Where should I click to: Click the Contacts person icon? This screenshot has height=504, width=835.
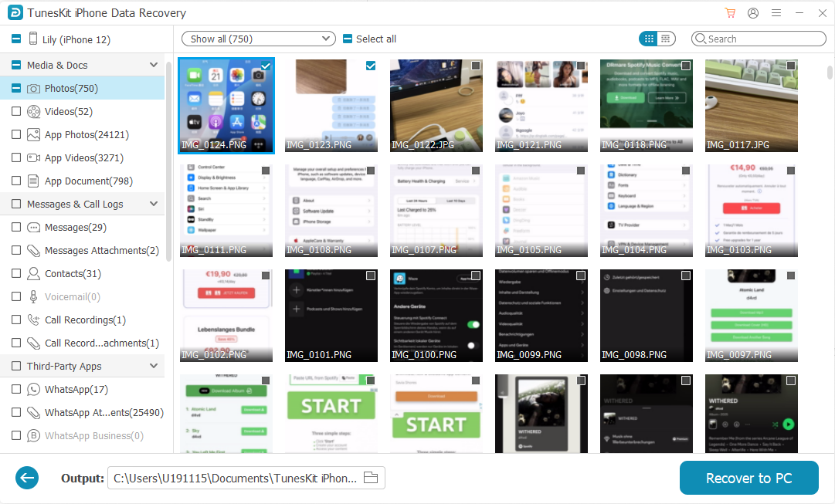(x=33, y=273)
